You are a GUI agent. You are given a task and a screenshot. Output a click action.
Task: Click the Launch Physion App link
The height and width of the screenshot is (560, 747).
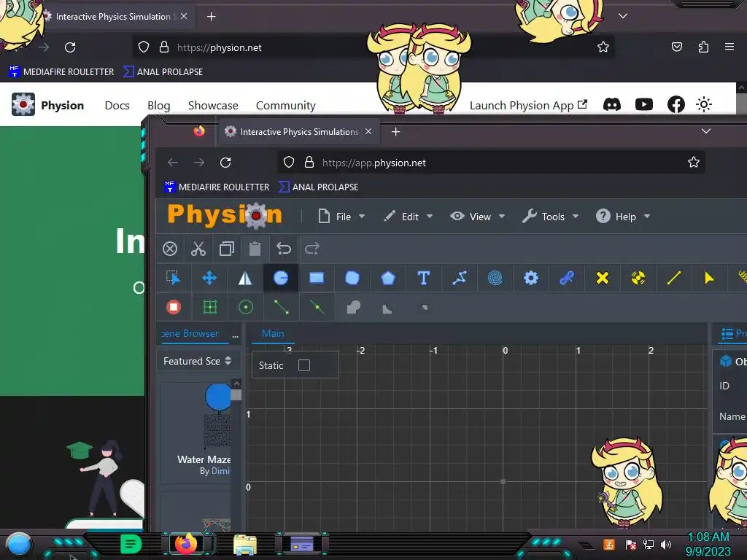(528, 105)
